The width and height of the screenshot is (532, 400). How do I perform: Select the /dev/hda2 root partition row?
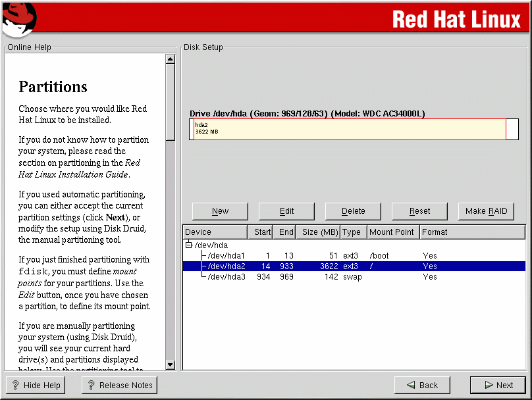click(226, 266)
